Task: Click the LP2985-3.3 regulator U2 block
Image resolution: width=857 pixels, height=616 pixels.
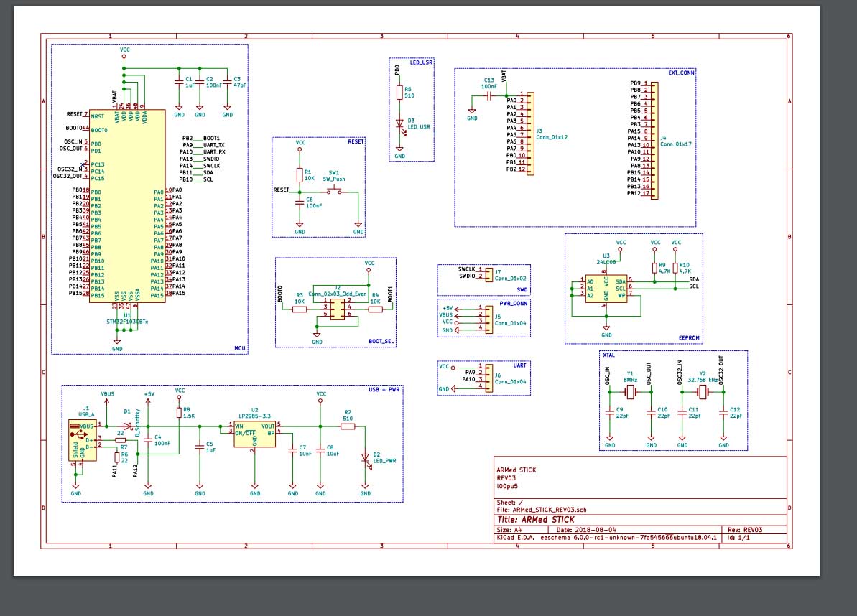Action: coord(254,434)
